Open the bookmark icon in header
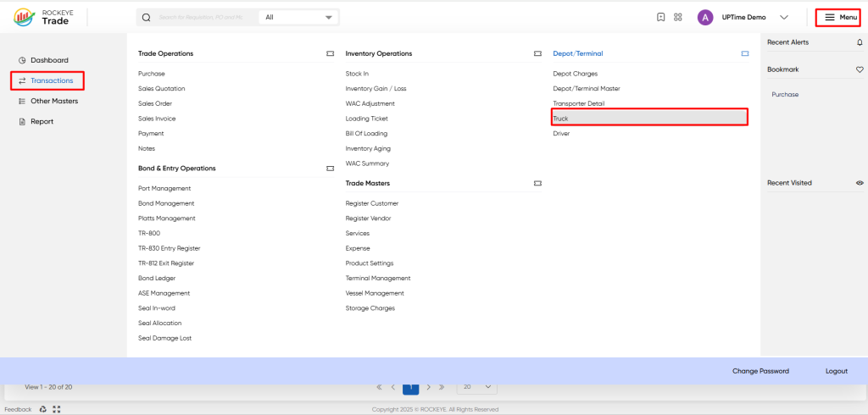 [660, 17]
